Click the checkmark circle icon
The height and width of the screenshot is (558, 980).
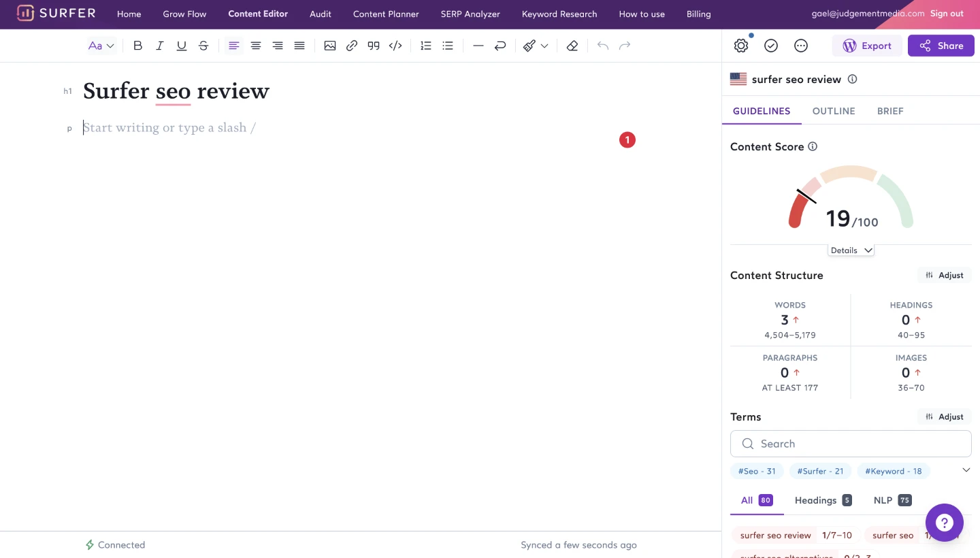pyautogui.click(x=771, y=46)
